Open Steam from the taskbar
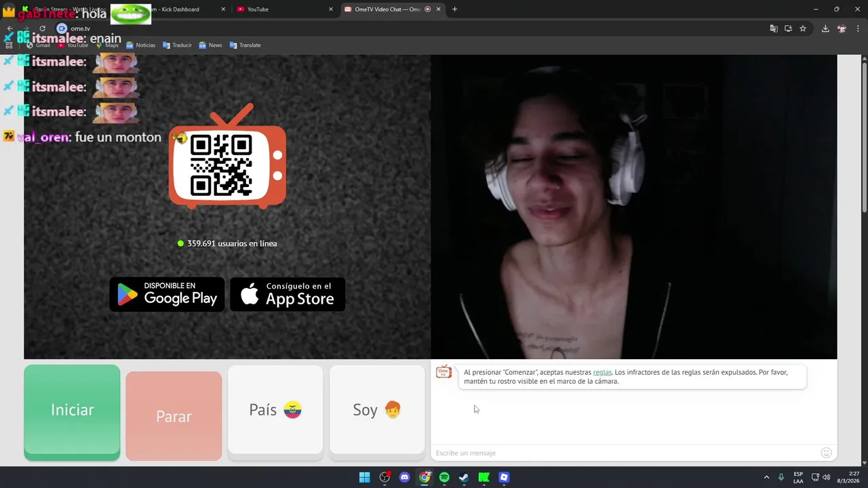Image resolution: width=868 pixels, height=488 pixels. coord(464,477)
